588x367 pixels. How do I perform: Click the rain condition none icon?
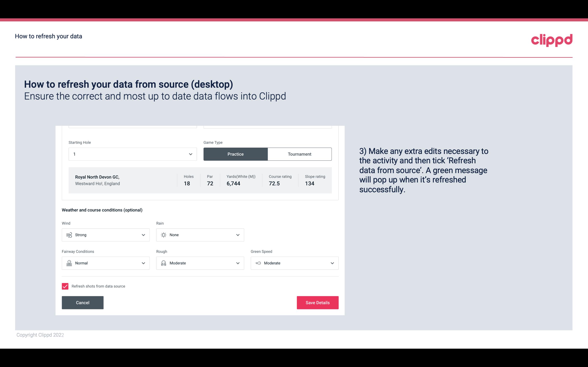click(x=163, y=235)
